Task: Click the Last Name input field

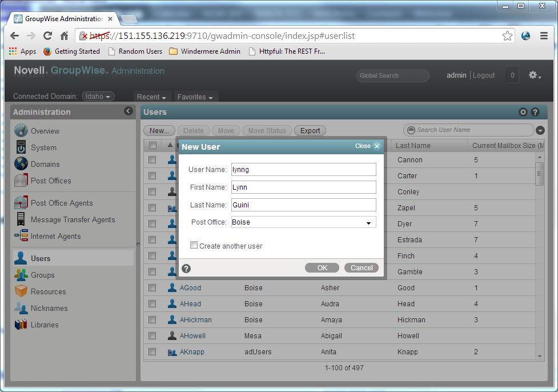Action: 303,205
